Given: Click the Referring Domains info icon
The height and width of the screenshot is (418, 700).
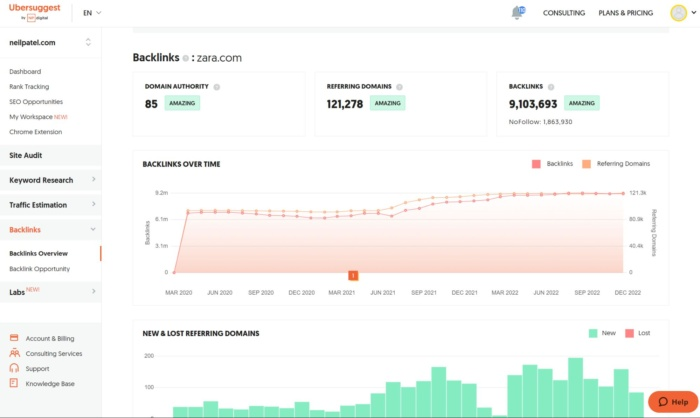Looking at the screenshot, I should 399,87.
